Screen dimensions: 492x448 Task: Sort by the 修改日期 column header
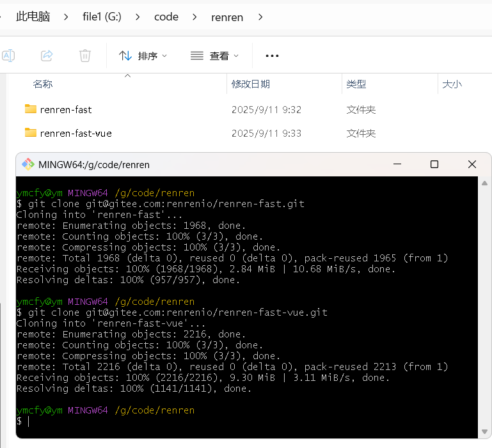[x=251, y=84]
